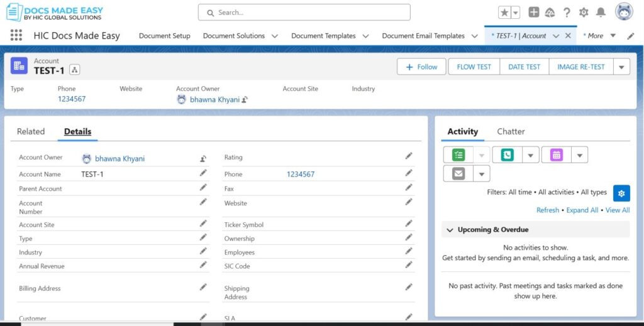Open the favorites list dropdown arrow

[516, 13]
